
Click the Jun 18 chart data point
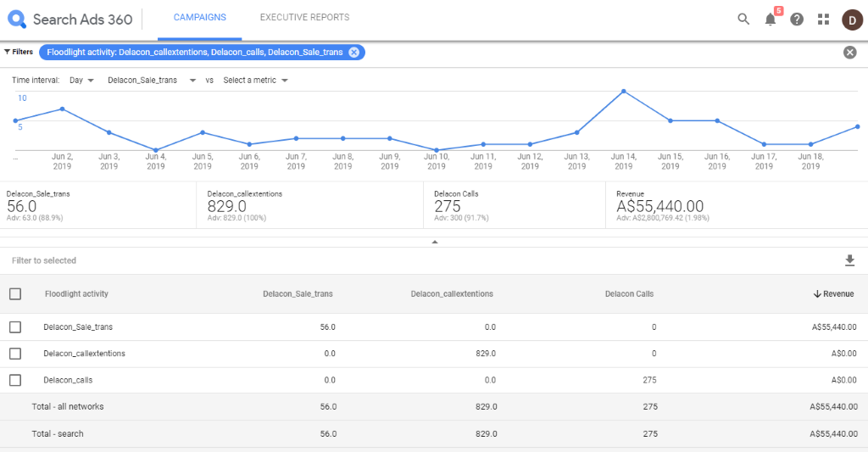click(x=810, y=144)
